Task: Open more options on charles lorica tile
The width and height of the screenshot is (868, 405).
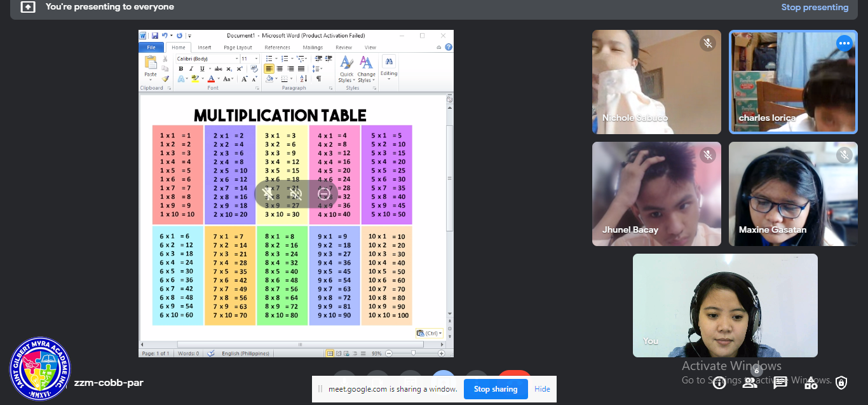Action: [x=844, y=43]
